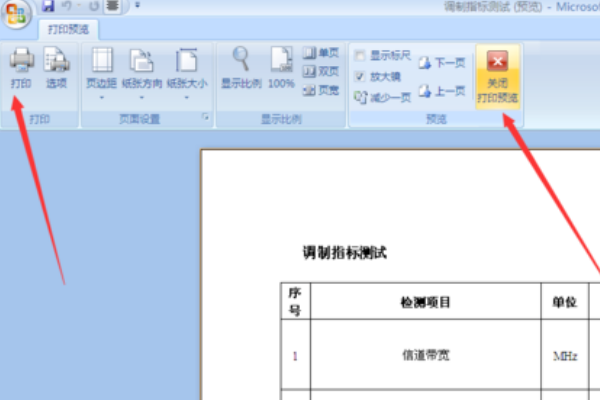Redo the action in quick access toolbar
The image size is (600, 400).
tap(94, 6)
